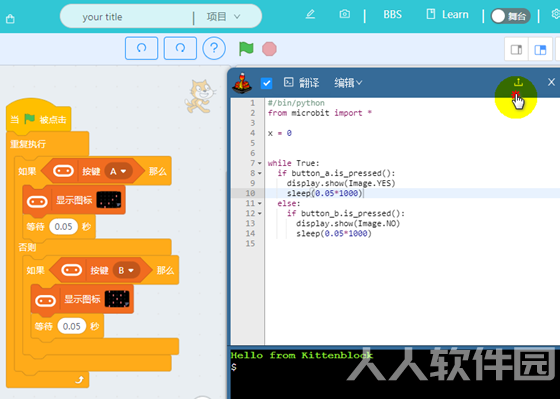Click the Scratch cat sprite watermark
The width and height of the screenshot is (560, 399).
[200, 96]
